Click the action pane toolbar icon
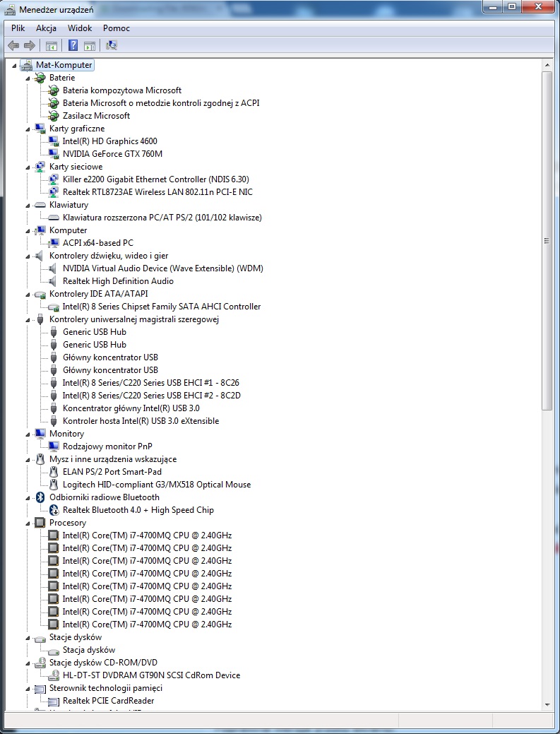 point(90,45)
